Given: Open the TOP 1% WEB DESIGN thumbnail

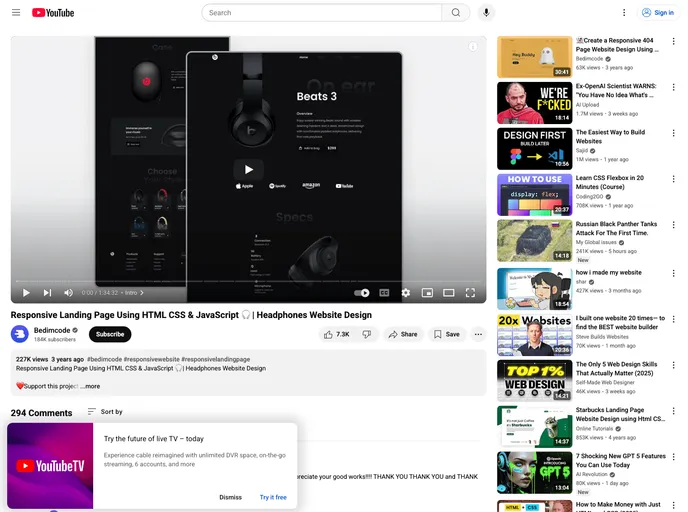Looking at the screenshot, I should click(x=534, y=381).
